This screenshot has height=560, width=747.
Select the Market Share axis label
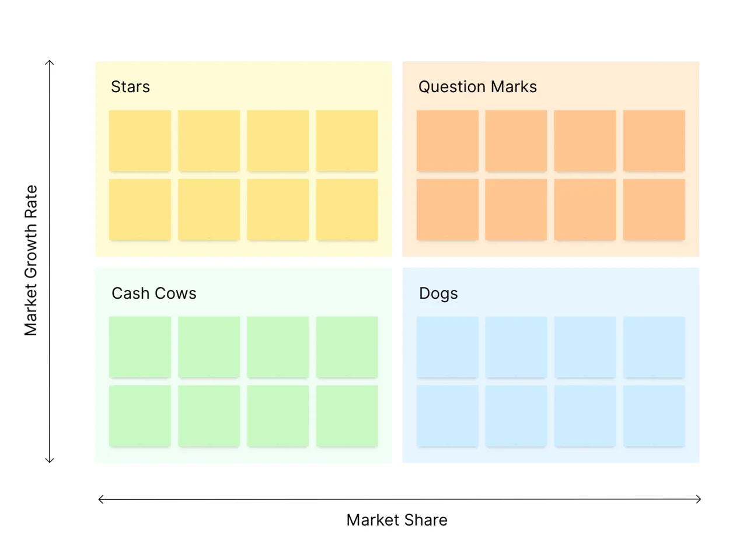(397, 520)
